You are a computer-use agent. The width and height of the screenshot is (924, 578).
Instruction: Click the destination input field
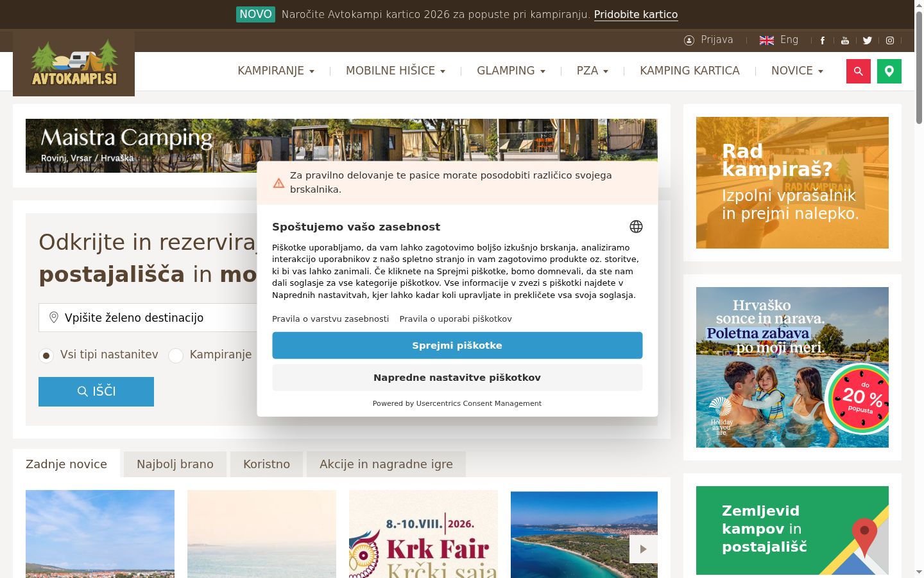pos(149,318)
